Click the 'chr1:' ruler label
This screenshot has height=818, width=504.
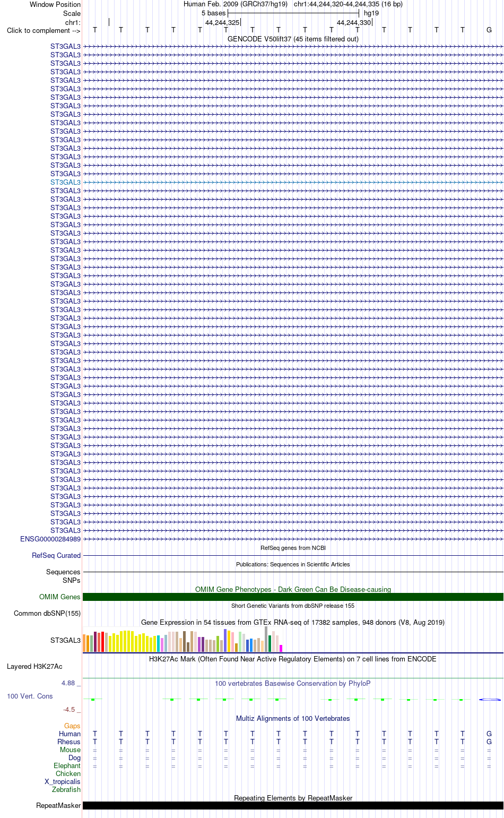73,22
